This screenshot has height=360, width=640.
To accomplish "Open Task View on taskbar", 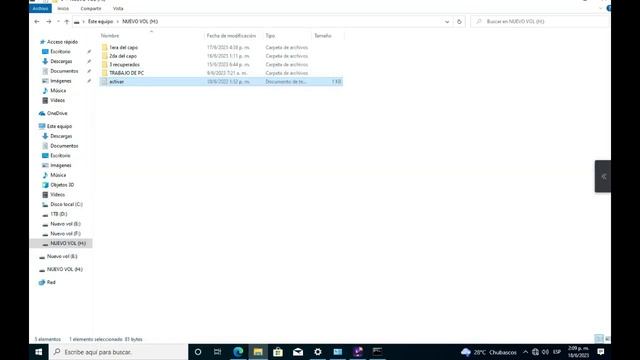I will pos(218,352).
